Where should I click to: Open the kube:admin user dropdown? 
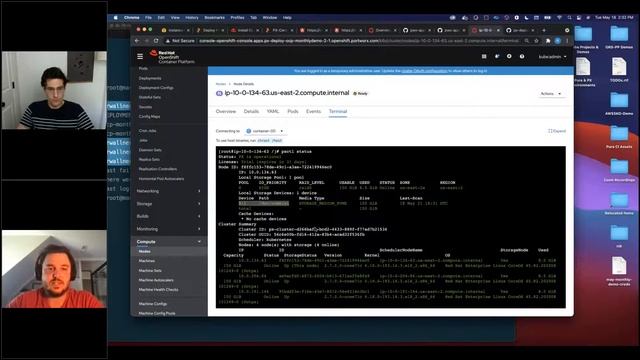tap(552, 57)
